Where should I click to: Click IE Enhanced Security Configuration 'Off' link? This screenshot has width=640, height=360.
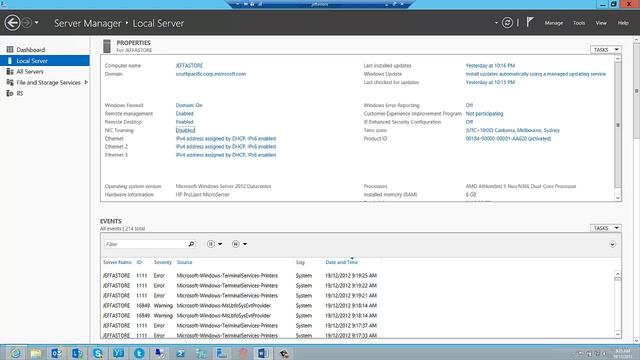tap(469, 122)
